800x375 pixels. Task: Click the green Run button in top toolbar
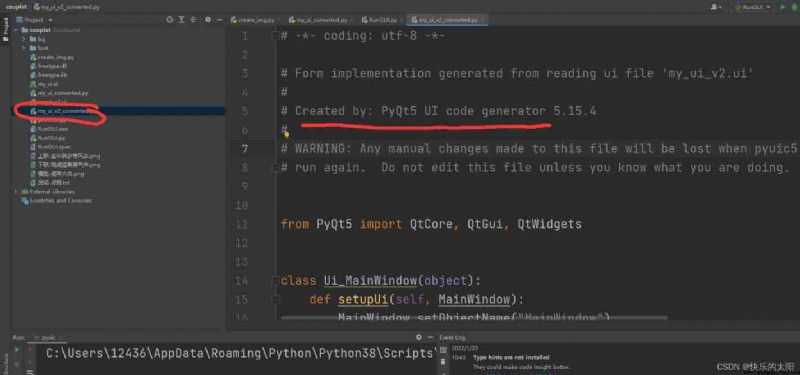(x=783, y=7)
